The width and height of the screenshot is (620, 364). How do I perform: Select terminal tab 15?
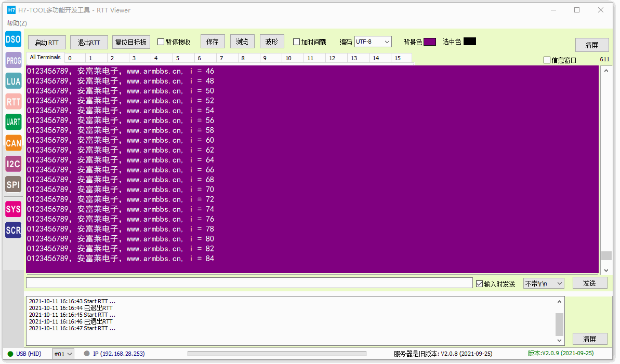coord(401,58)
